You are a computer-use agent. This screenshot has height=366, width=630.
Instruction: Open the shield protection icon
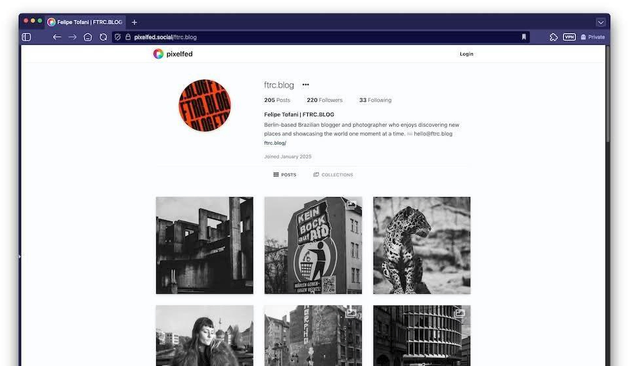tap(118, 37)
